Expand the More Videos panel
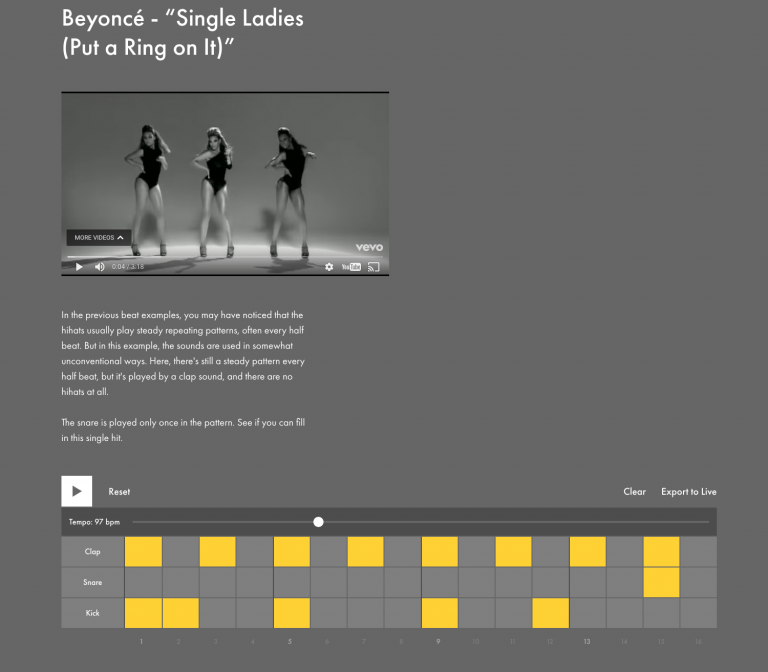768x672 pixels. (99, 238)
